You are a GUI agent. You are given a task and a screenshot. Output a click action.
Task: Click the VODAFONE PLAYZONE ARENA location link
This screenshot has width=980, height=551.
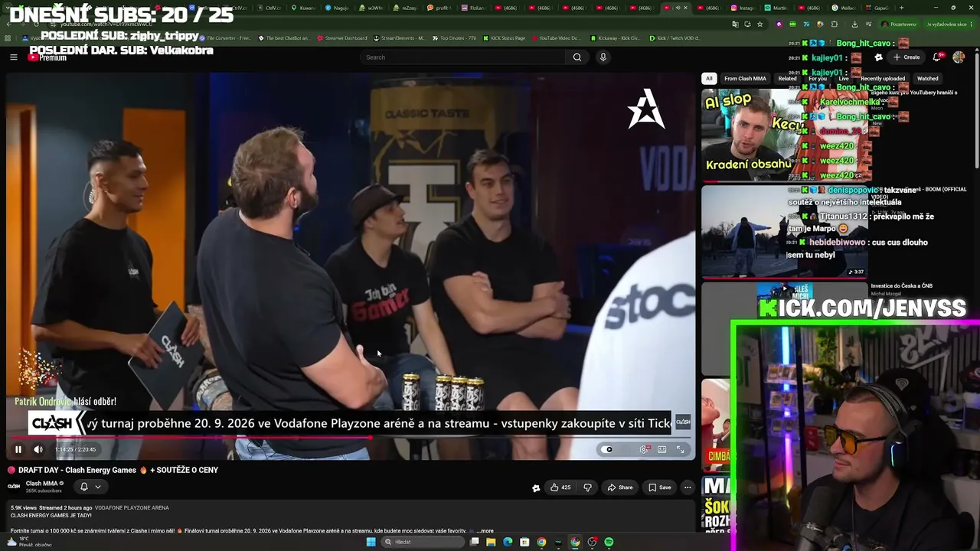click(132, 507)
